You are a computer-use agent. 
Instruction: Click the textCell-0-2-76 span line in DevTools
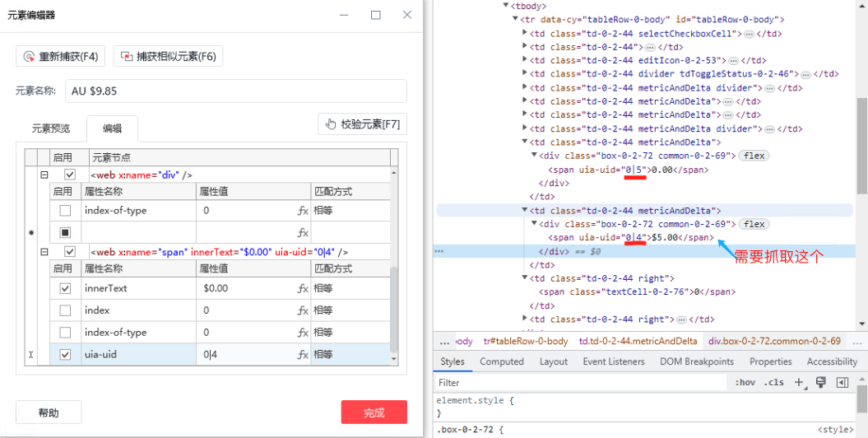637,291
